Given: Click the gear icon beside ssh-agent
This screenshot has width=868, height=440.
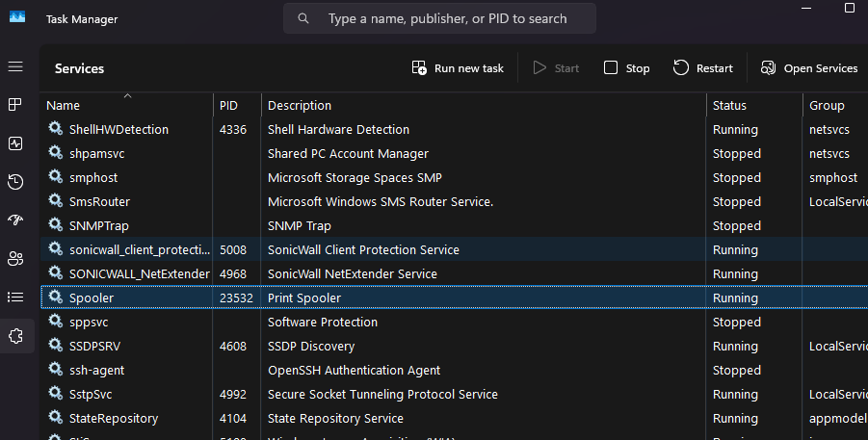Looking at the screenshot, I should coord(55,369).
